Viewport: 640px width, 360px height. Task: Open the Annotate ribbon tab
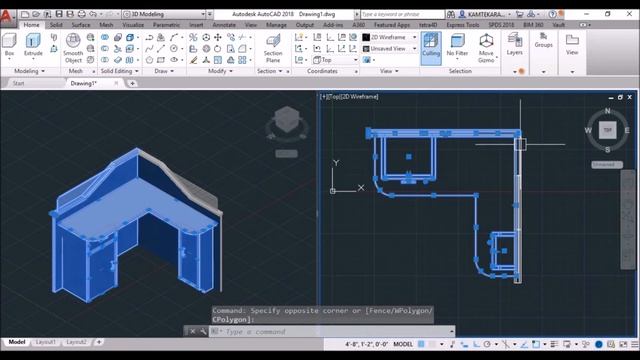coord(224,25)
